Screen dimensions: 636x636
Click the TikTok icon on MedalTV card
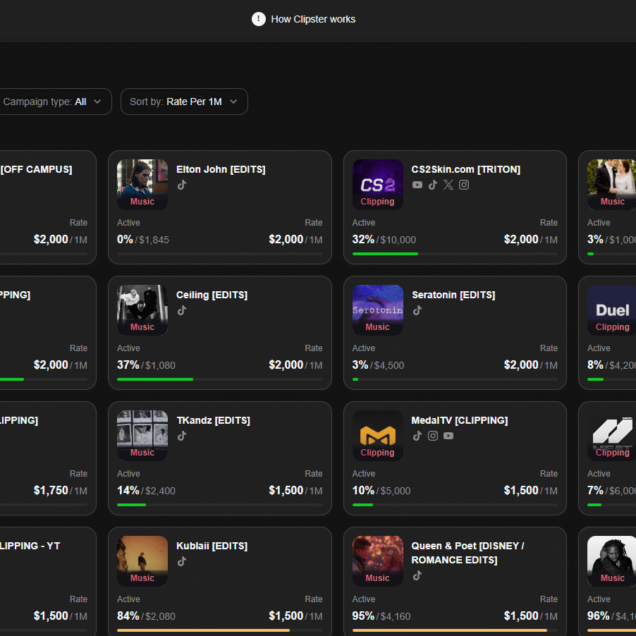[417, 436]
